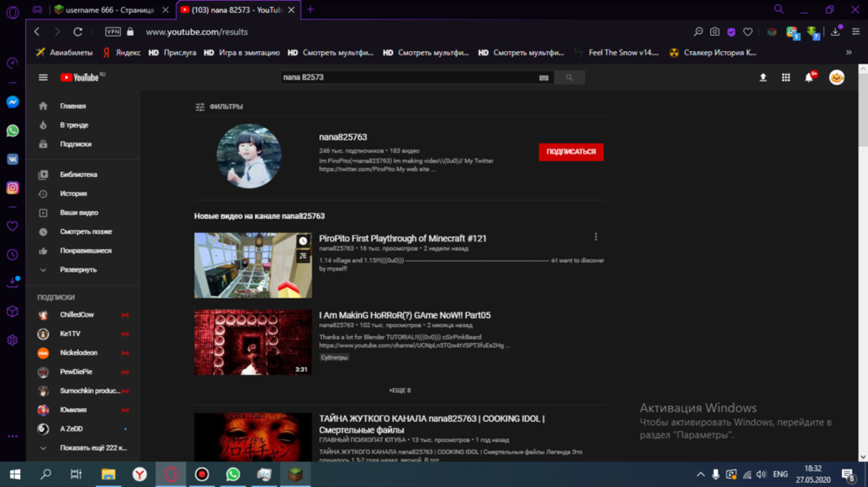Open the account avatar menu

point(837,77)
